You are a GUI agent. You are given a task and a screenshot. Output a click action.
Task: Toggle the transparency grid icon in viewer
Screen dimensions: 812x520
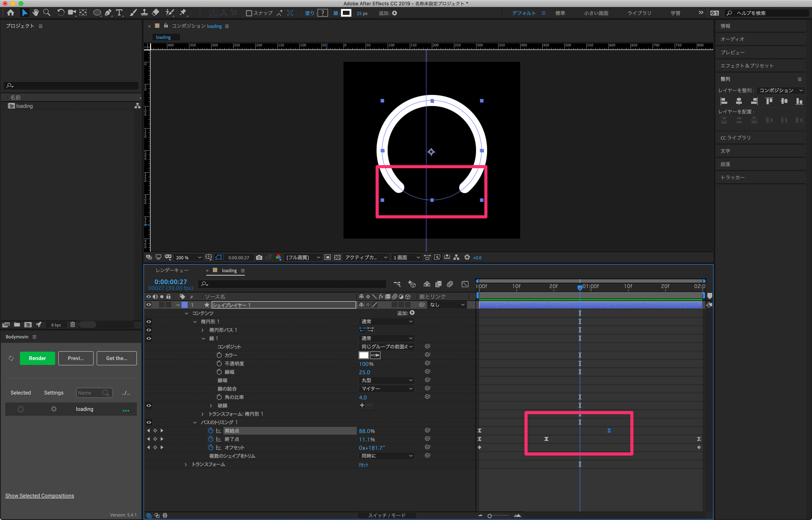[337, 258]
